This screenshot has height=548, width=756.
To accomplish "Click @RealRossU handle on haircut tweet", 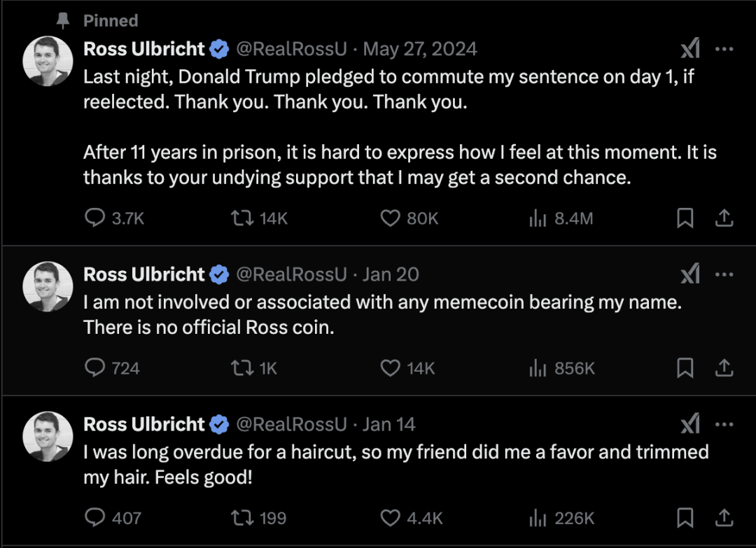I will coord(291,424).
